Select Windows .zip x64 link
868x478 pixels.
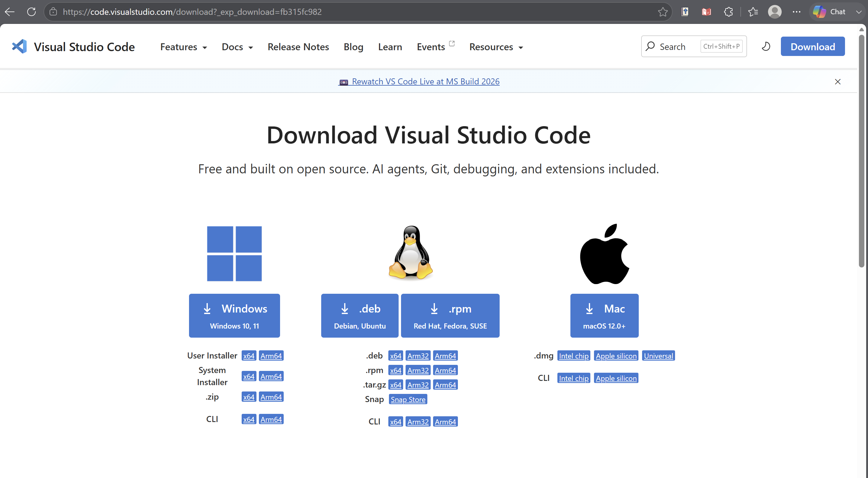coord(249,397)
